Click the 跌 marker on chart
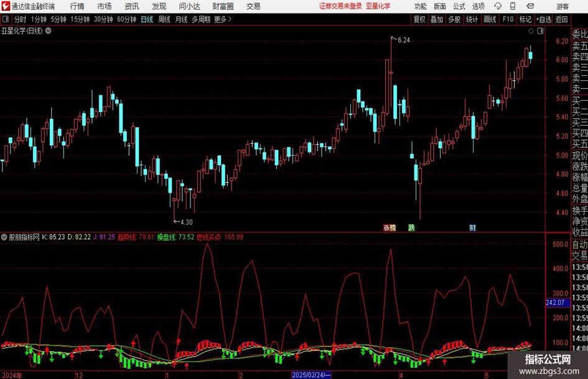 point(411,227)
